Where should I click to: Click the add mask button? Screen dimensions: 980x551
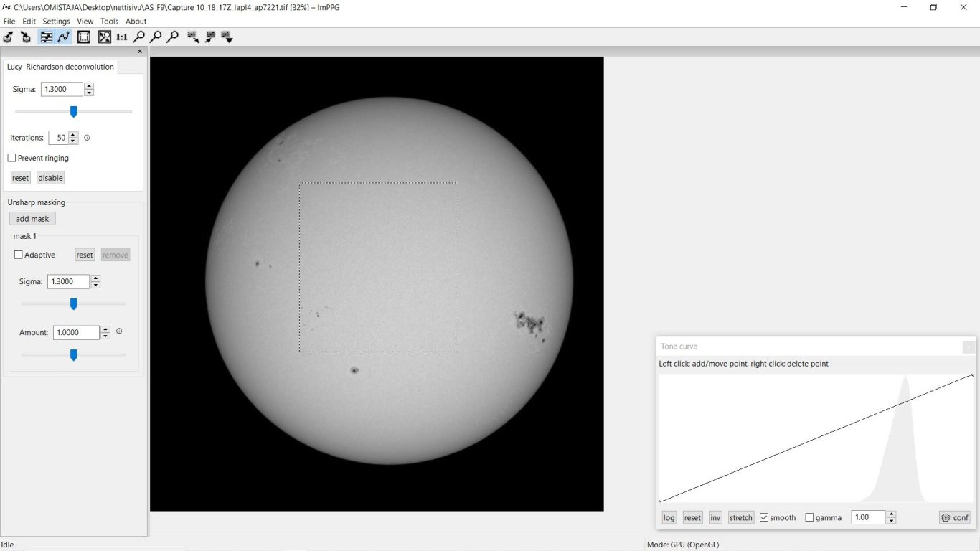[x=32, y=219]
